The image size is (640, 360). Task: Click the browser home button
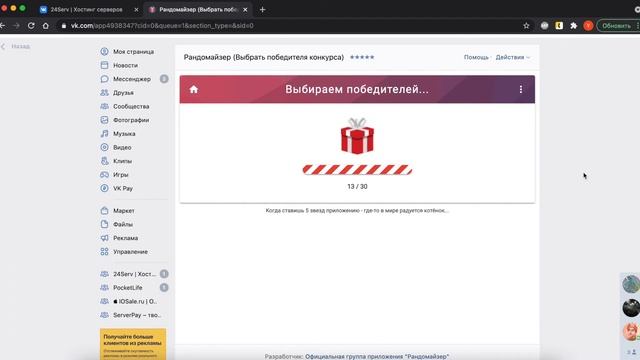46,26
